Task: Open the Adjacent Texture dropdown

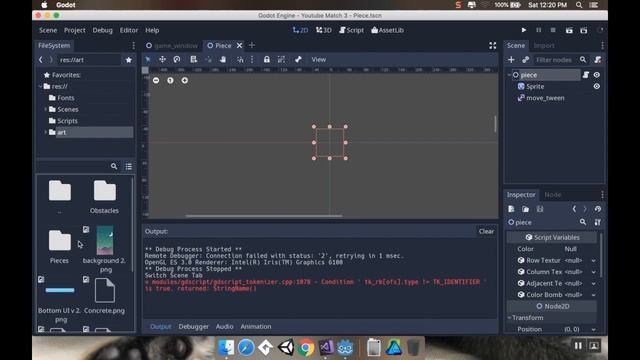Action: 593,283
